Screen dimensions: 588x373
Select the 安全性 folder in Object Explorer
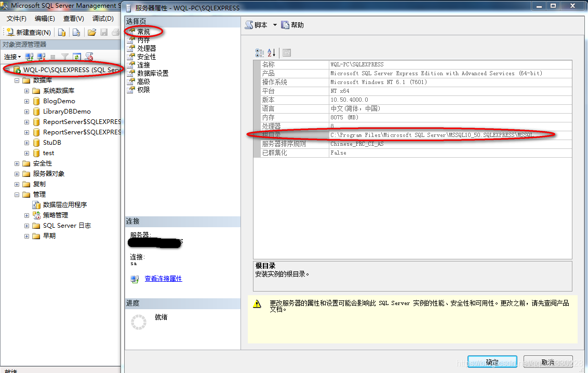pyautogui.click(x=43, y=163)
